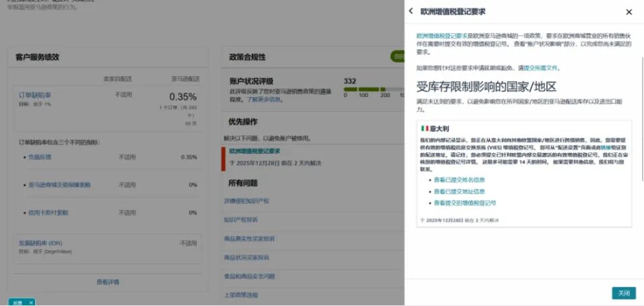Open 亚马逊商城交易保障索赔 metric
Viewport: 644px width, 306px height.
[x=59, y=185]
